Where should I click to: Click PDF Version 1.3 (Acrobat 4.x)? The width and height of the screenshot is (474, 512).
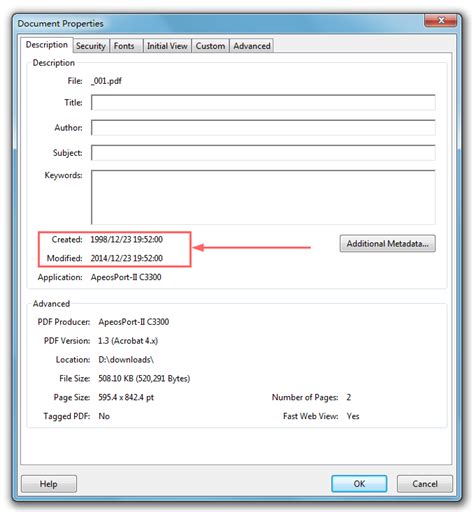(128, 341)
